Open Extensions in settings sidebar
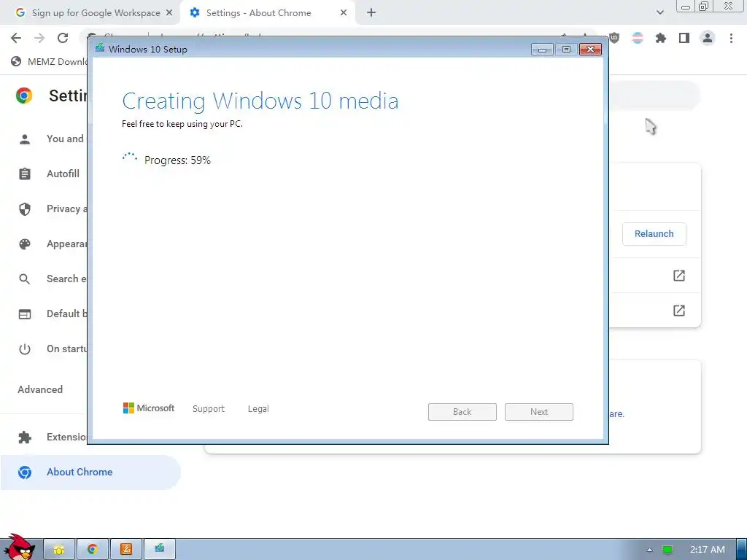747x560 pixels. point(53,437)
